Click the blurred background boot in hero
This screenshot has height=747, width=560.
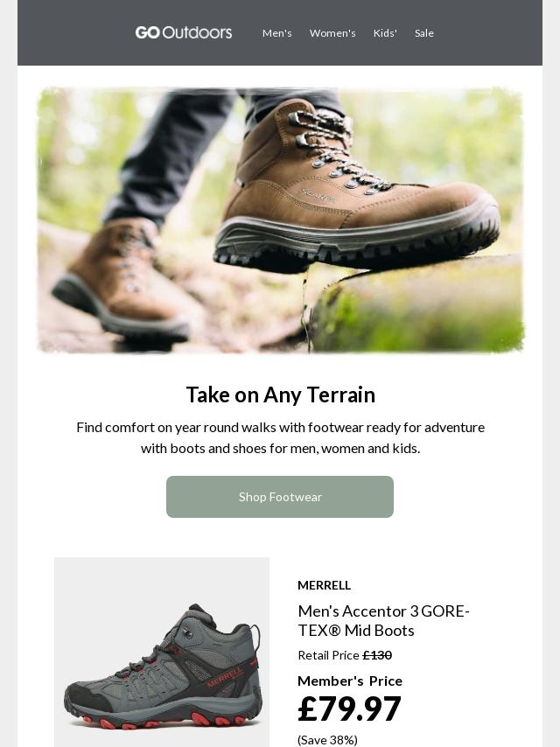[122, 281]
